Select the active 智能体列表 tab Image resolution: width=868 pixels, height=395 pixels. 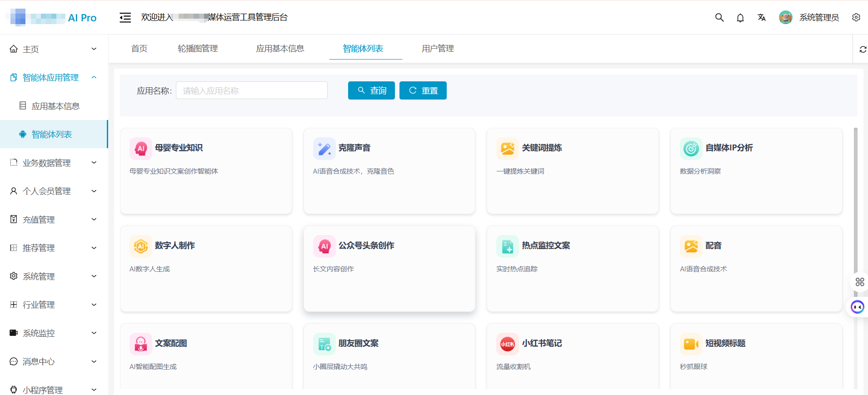[x=363, y=49]
